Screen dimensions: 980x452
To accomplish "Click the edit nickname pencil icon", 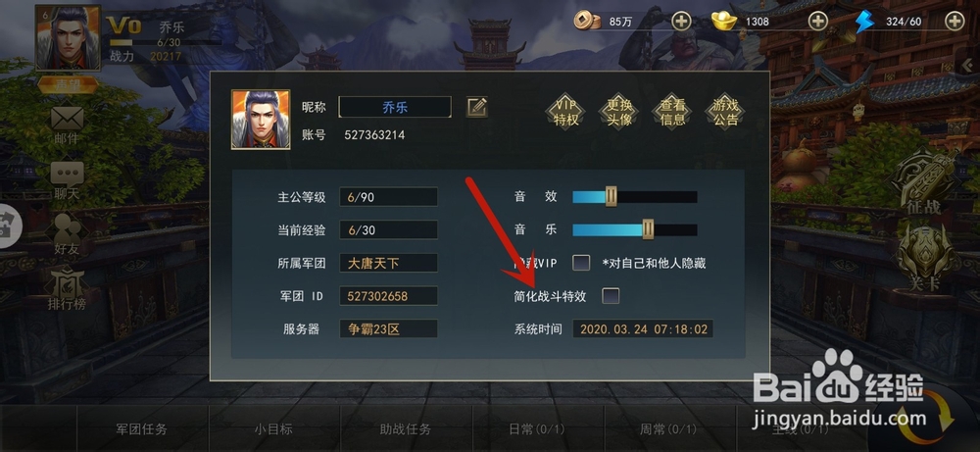I will (x=477, y=107).
